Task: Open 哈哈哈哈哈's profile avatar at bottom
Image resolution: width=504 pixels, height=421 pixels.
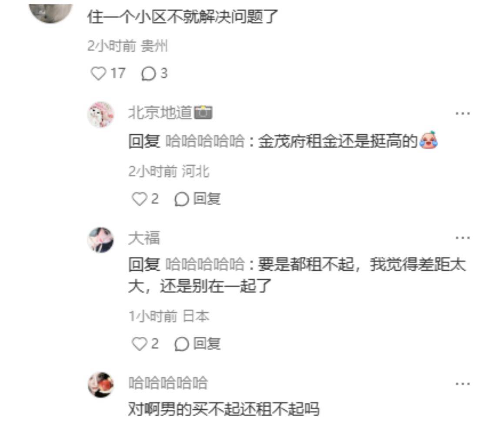Action: (100, 385)
